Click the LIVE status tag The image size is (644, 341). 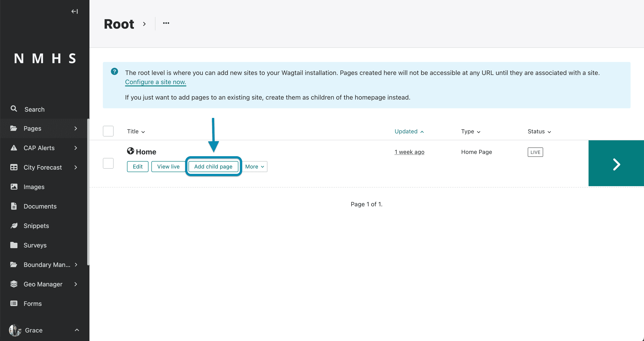[535, 152]
